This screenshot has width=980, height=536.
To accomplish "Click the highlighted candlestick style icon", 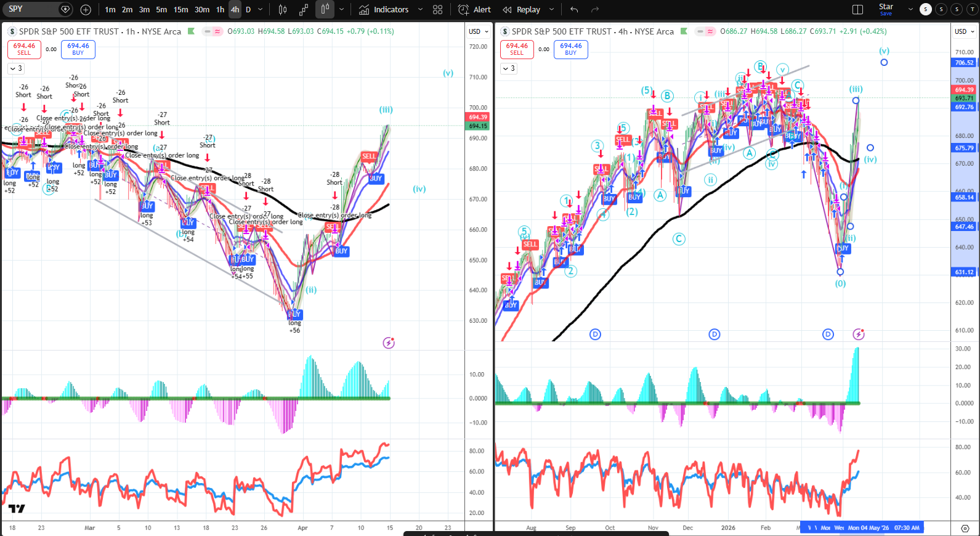I will coord(325,9).
